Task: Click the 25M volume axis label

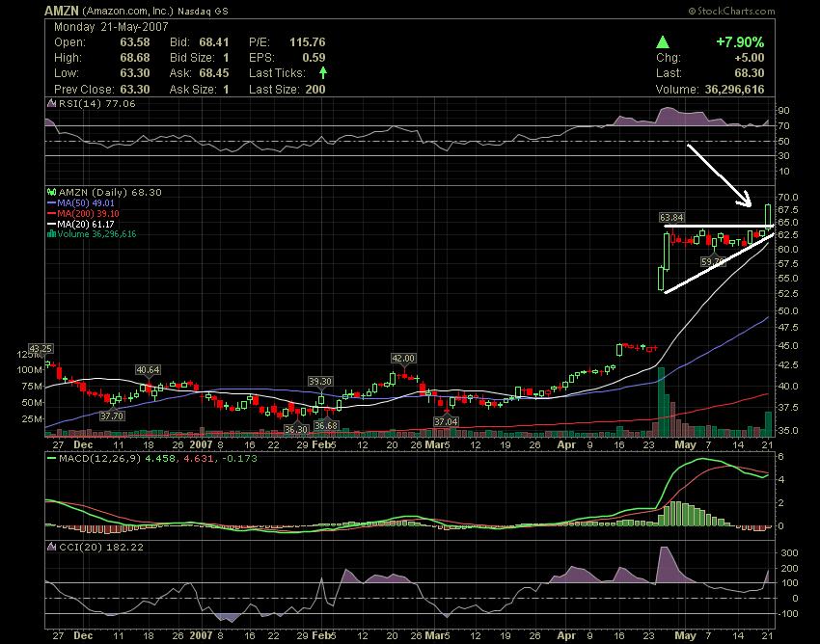Action: click(33, 418)
